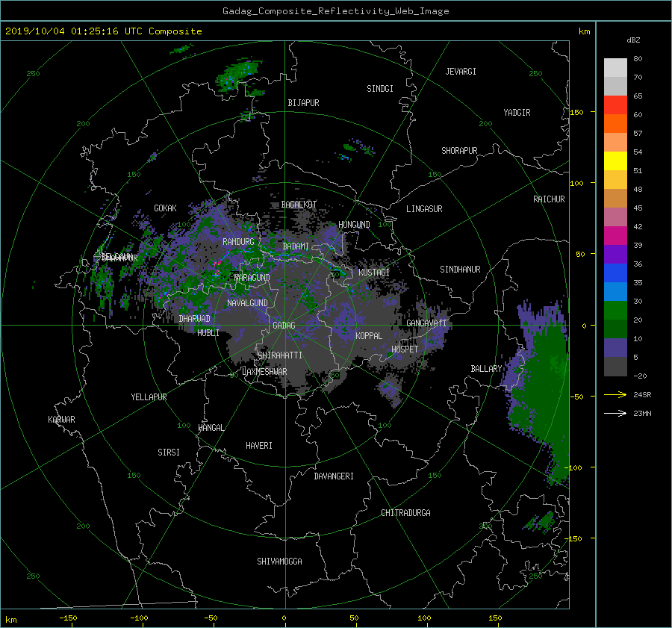
Task: Click the GANGAVATI city label
Action: coord(426,323)
